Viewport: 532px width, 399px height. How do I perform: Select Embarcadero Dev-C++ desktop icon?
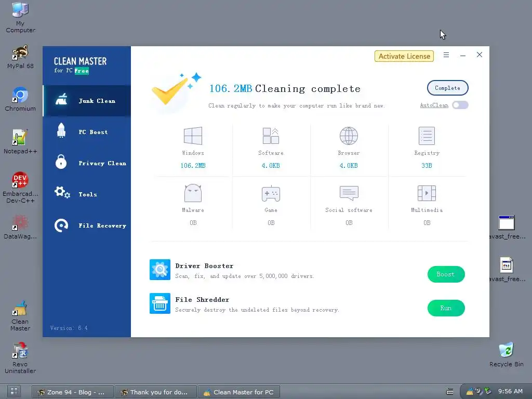[x=20, y=187]
